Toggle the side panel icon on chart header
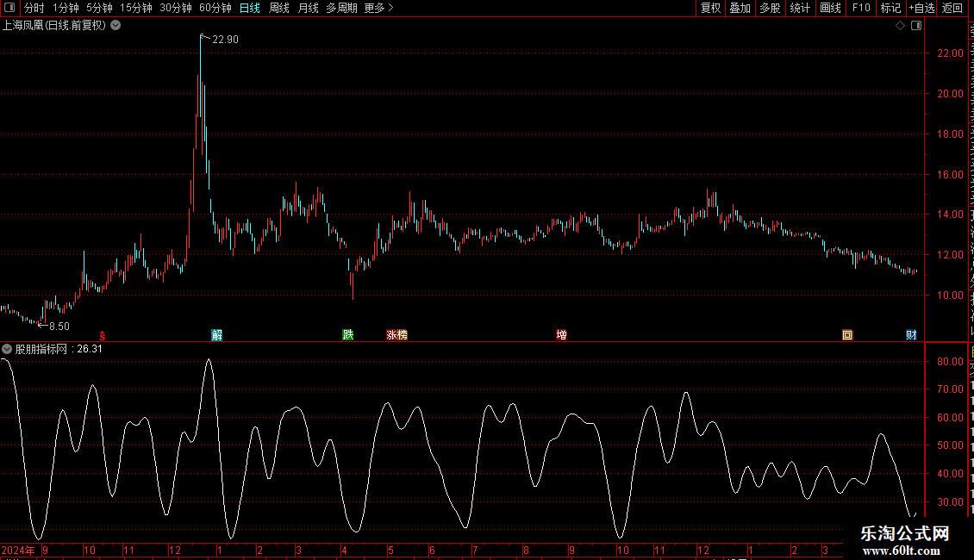Screen dimensions: 974x560 [916, 26]
